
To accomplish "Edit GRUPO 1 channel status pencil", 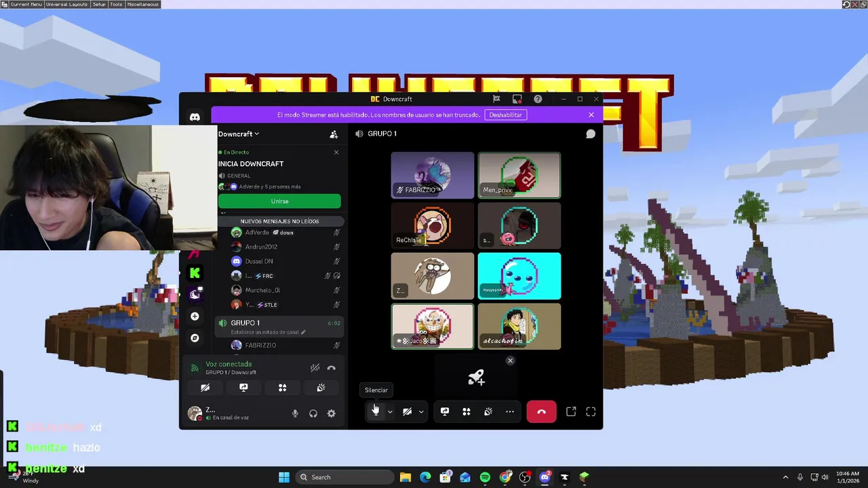I will click(303, 332).
